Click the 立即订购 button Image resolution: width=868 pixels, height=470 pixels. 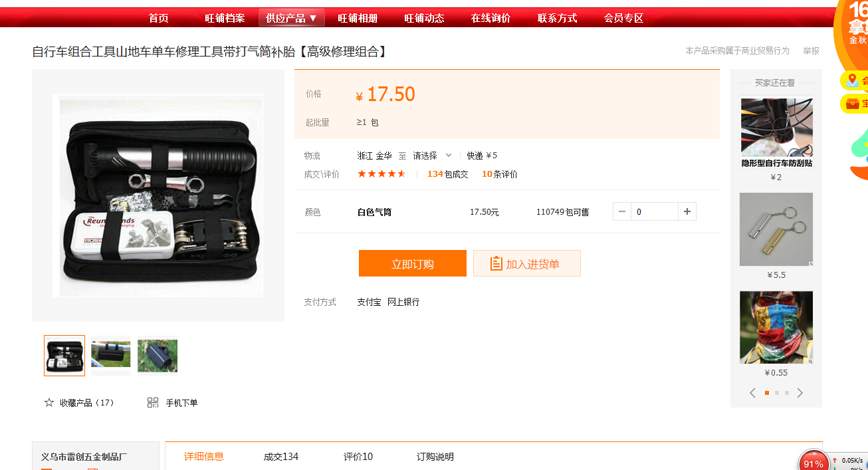(x=412, y=264)
